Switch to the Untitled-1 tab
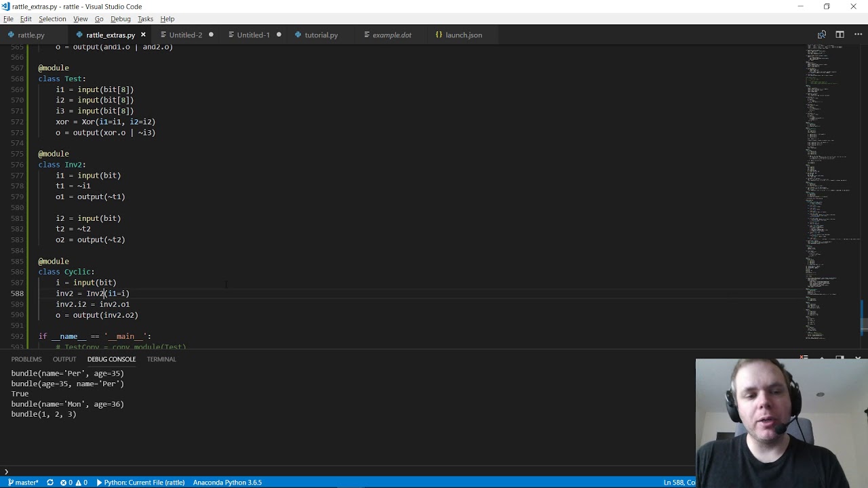Viewport: 868px width, 488px height. tap(253, 35)
